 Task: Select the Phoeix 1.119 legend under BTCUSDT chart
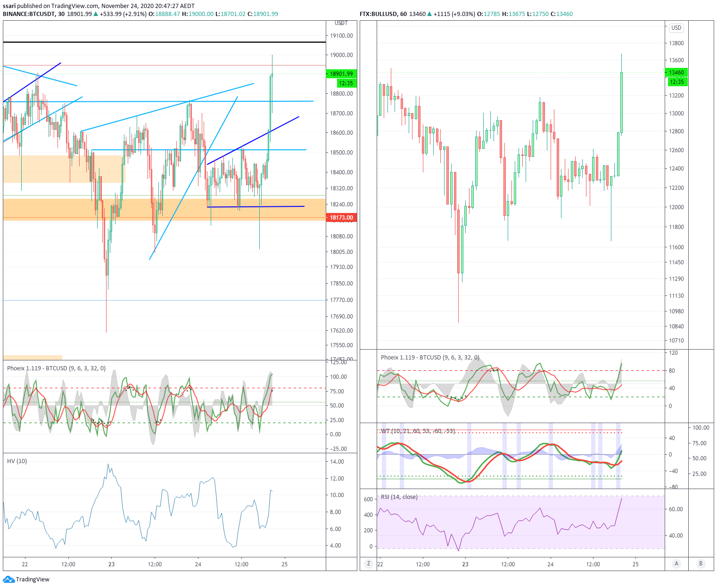pyautogui.click(x=56, y=368)
